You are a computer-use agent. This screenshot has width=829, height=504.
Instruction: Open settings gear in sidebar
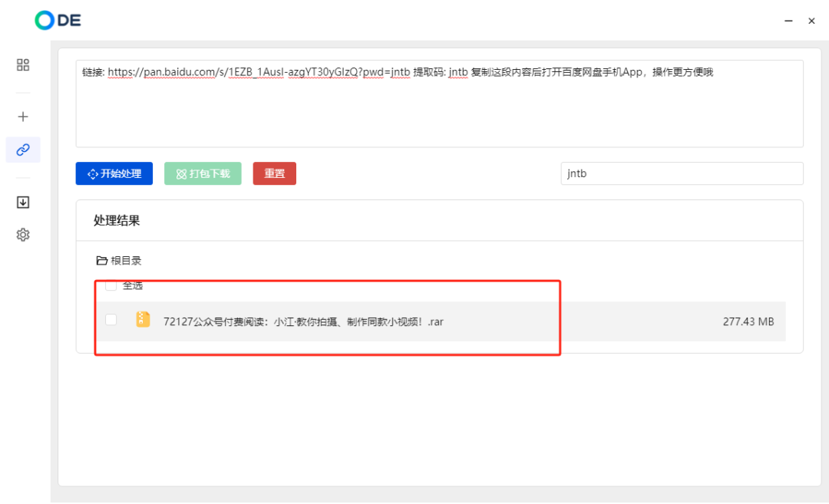tap(23, 235)
